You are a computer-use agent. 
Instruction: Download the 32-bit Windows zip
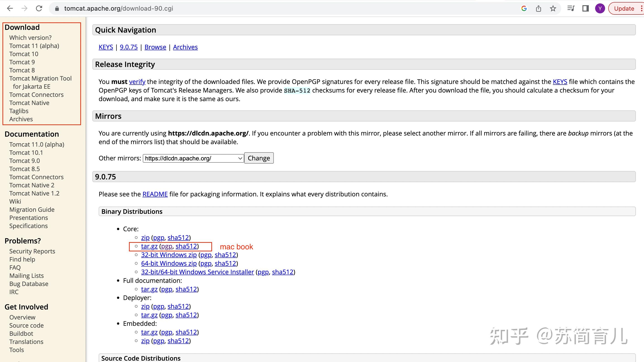pos(169,255)
